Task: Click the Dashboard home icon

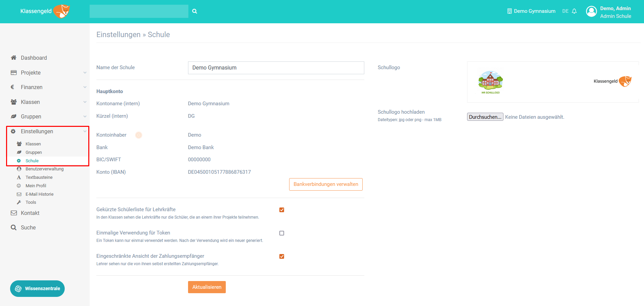Action: pyautogui.click(x=14, y=58)
